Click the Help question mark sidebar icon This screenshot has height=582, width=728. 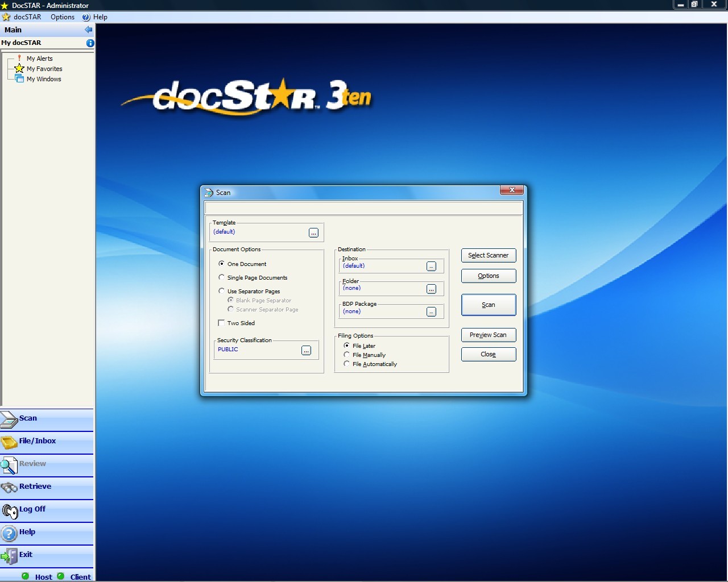click(x=9, y=533)
